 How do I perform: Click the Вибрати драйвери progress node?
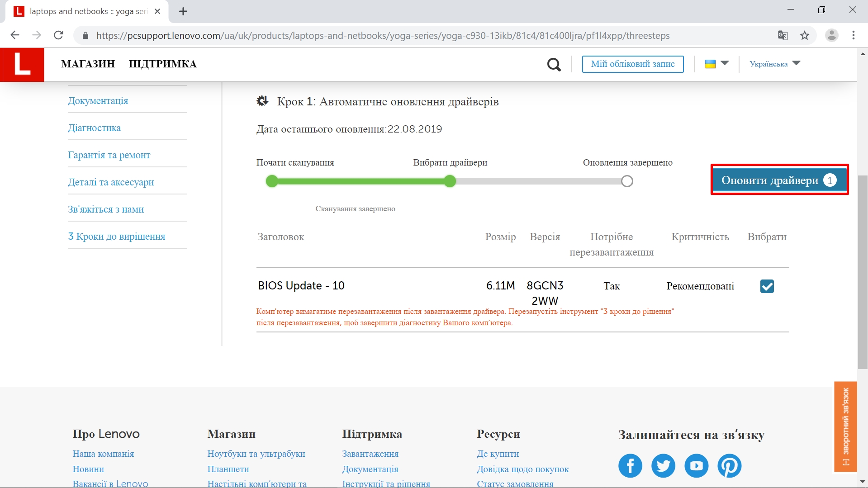[450, 181]
